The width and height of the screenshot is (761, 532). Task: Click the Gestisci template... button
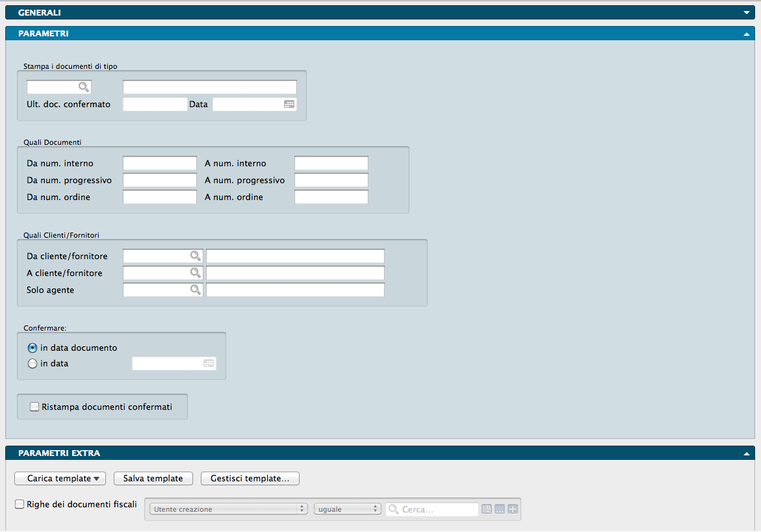(250, 479)
